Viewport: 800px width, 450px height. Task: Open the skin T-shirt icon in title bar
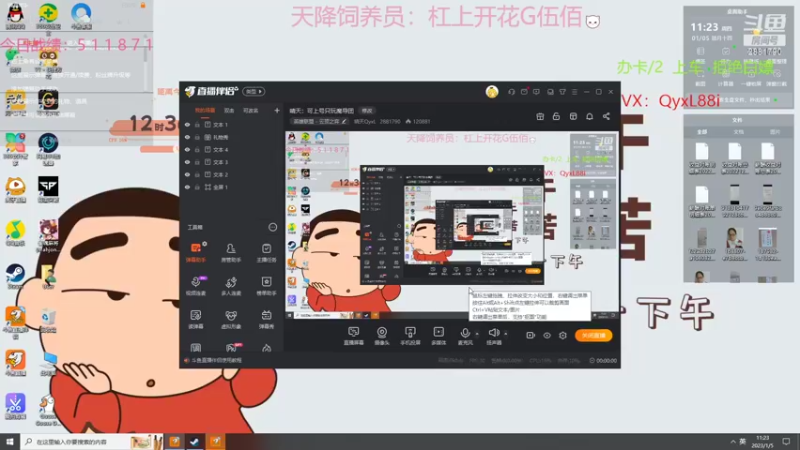[x=562, y=92]
